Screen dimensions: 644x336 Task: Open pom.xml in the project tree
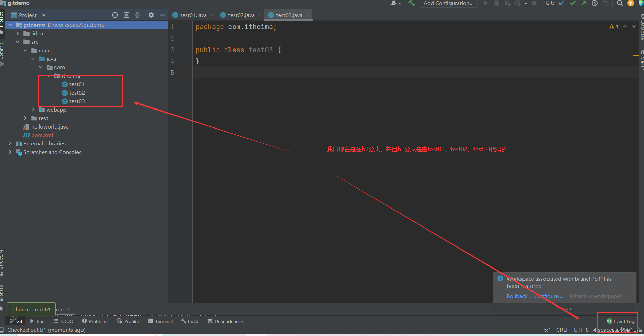(42, 135)
